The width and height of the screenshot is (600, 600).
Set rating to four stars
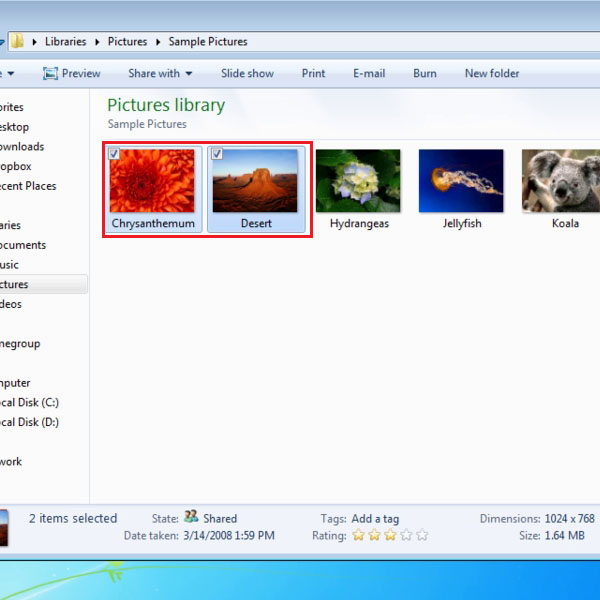(x=406, y=535)
